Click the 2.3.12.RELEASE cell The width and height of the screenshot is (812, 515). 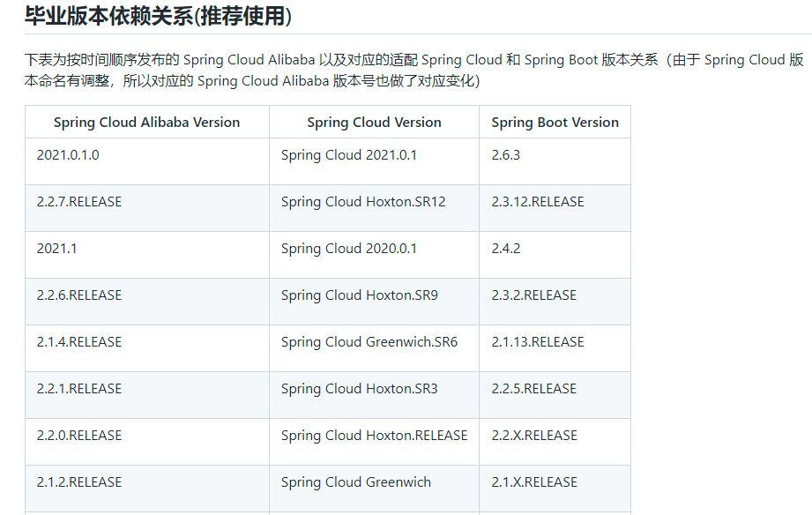(x=538, y=202)
